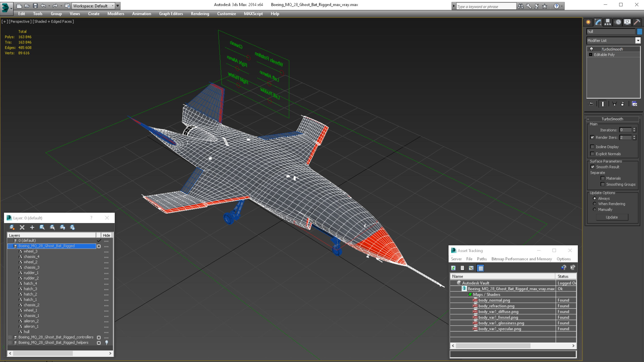644x362 pixels.
Task: Toggle Show End Result icon
Action: click(603, 104)
